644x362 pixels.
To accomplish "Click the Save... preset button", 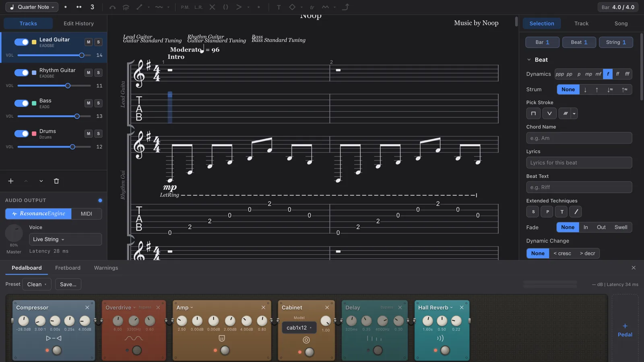I will (x=68, y=284).
